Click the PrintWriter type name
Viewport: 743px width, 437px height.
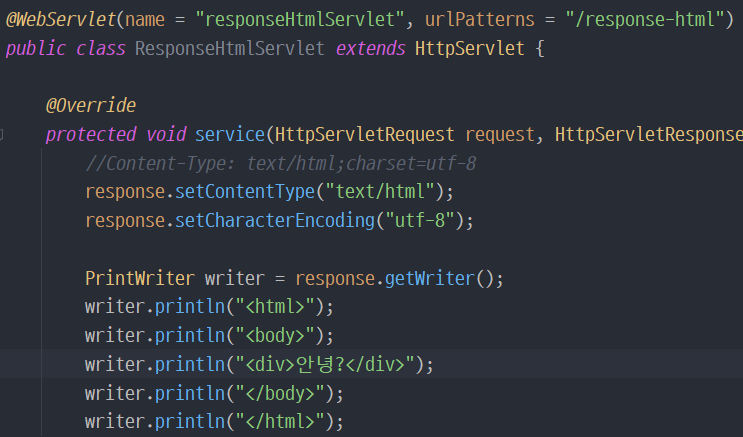point(140,278)
